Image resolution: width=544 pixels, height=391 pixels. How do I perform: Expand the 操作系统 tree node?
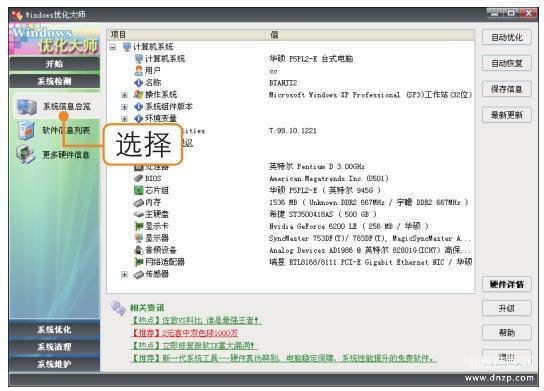click(124, 95)
